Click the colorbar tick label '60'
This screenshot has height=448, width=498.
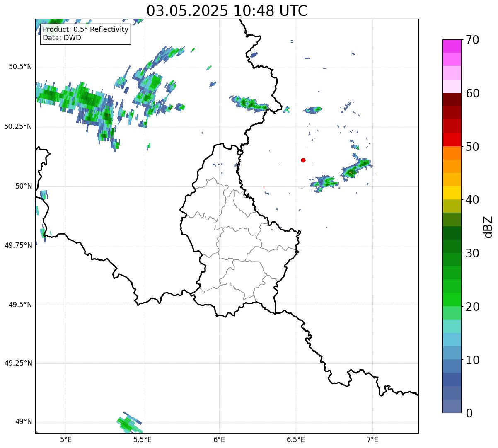(x=473, y=93)
